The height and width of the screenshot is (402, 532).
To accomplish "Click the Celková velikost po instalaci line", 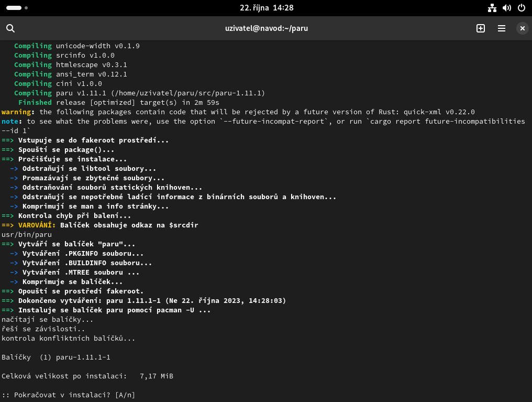I will pyautogui.click(x=87, y=376).
